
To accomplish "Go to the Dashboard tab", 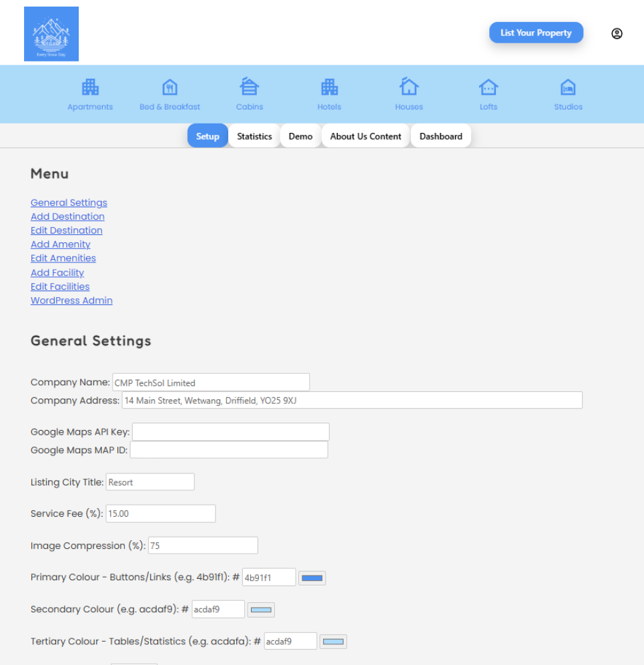I will click(440, 136).
